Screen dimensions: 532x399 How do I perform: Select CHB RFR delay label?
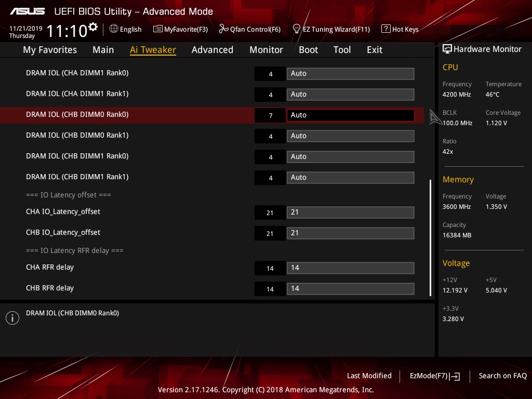[50, 288]
